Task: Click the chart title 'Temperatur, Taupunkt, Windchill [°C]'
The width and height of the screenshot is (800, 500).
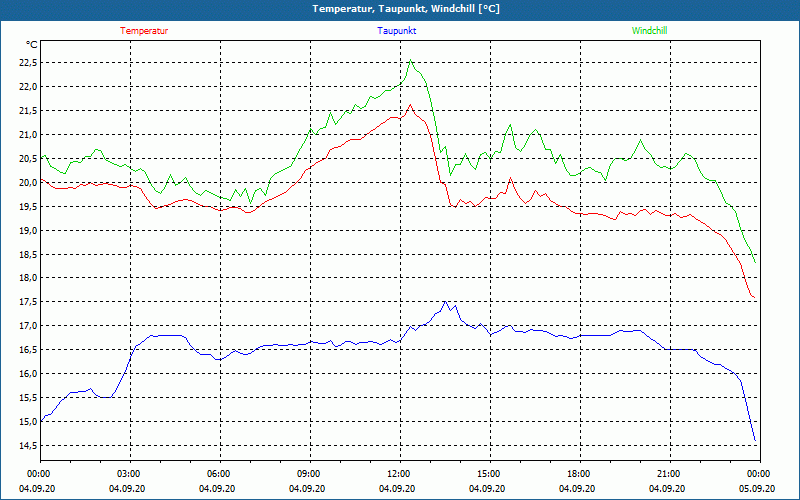Action: pyautogui.click(x=406, y=9)
